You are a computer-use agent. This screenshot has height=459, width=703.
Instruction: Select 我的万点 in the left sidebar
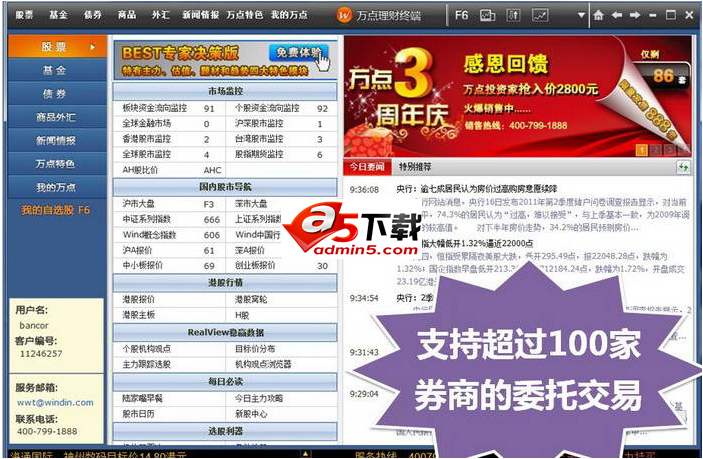pyautogui.click(x=57, y=187)
